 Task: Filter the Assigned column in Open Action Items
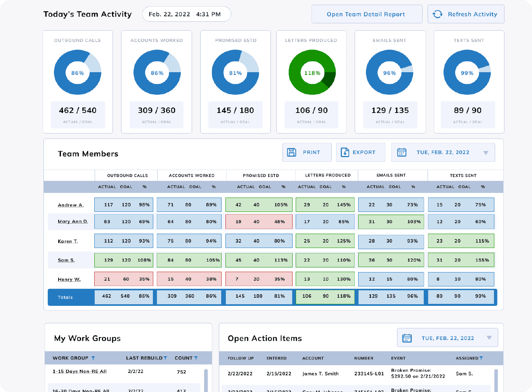click(x=482, y=358)
